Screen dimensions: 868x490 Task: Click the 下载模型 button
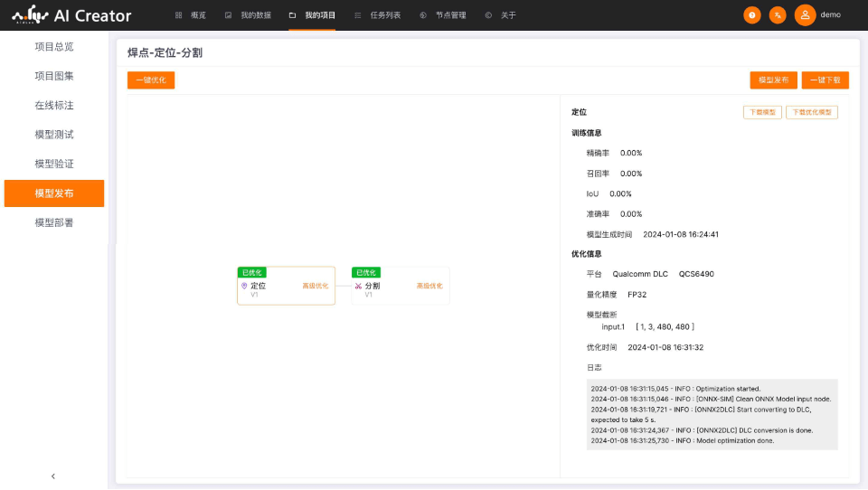[761, 112]
